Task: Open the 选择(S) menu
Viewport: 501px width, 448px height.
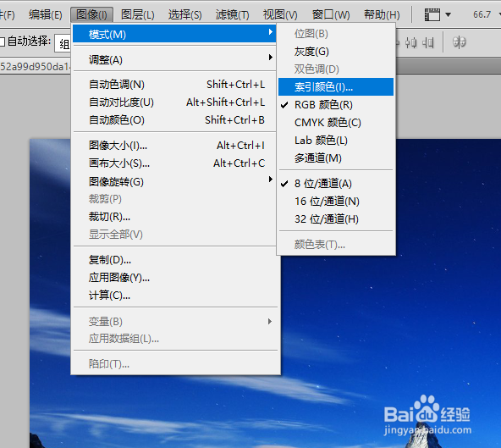Action: (x=185, y=14)
